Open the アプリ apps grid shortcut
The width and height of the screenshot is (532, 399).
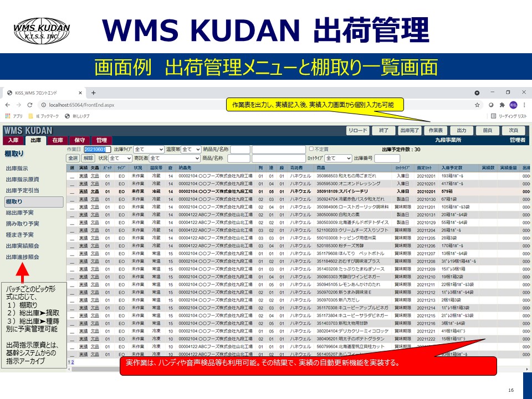point(13,116)
